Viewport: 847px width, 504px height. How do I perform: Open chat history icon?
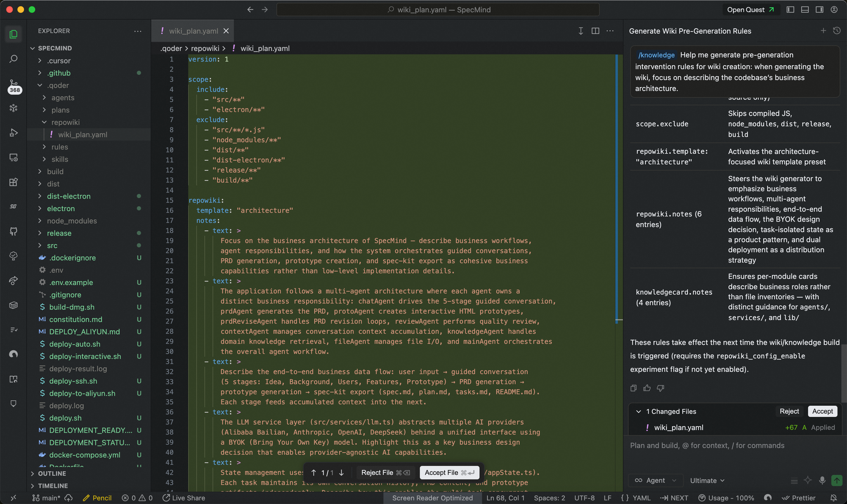pyautogui.click(x=836, y=30)
